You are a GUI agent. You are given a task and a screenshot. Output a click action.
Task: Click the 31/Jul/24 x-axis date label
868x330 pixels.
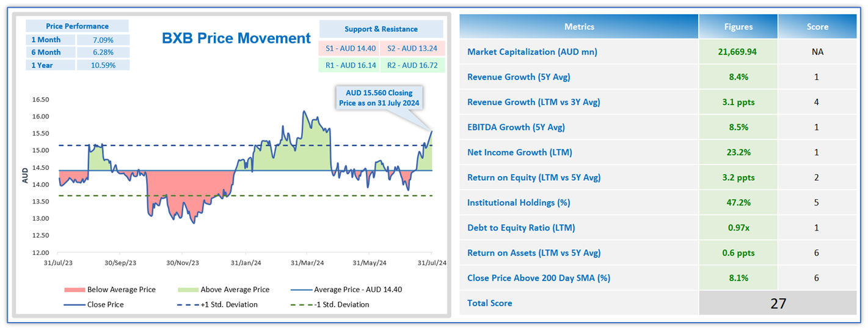431,263
